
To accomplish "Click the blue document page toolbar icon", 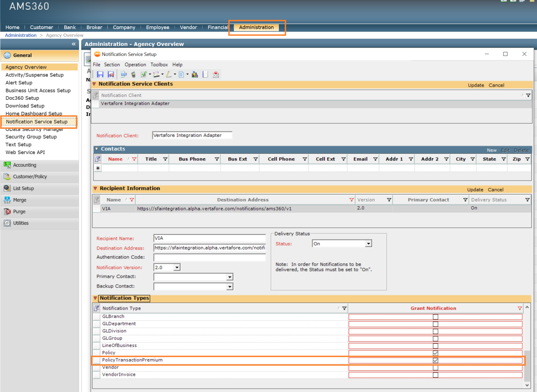I will 181,74.
